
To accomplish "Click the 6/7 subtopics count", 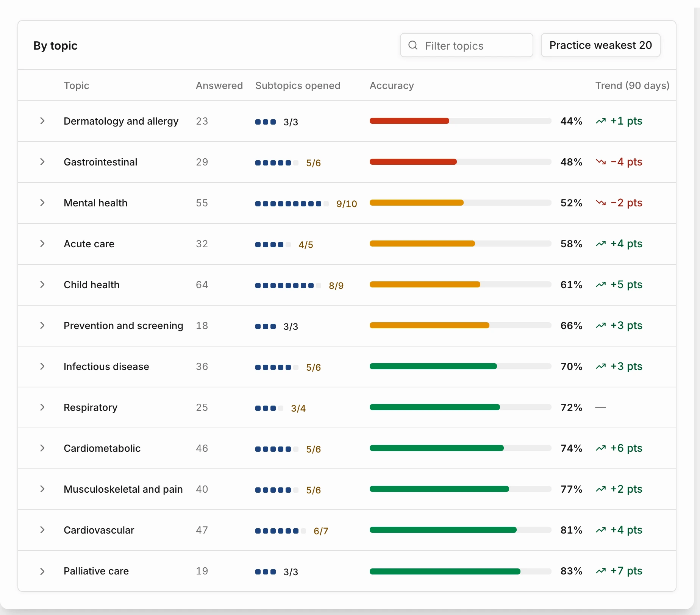I will point(321,531).
